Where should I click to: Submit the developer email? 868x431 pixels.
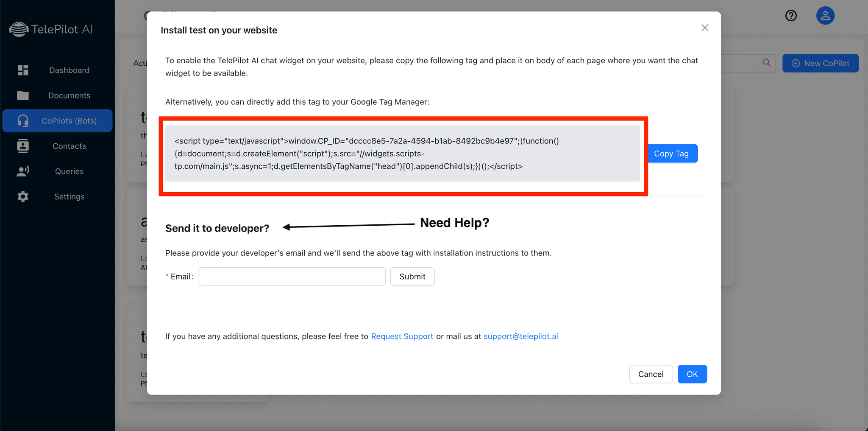coord(412,277)
